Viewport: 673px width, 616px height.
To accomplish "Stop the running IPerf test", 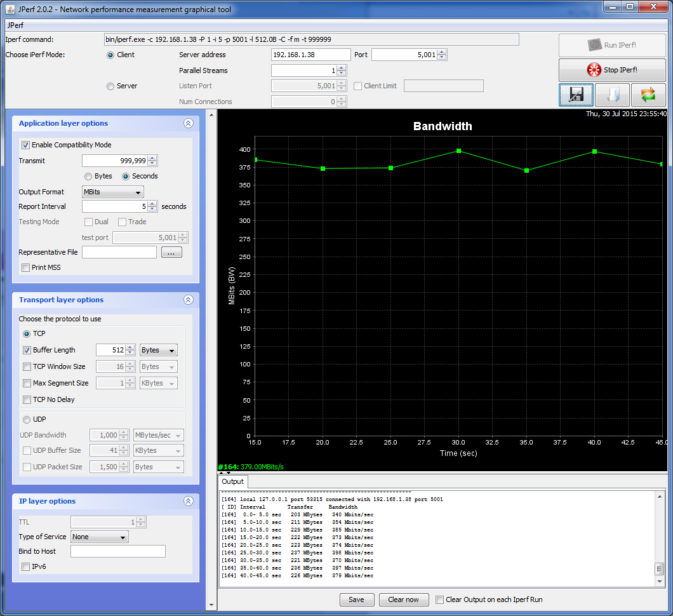I will pyautogui.click(x=612, y=70).
